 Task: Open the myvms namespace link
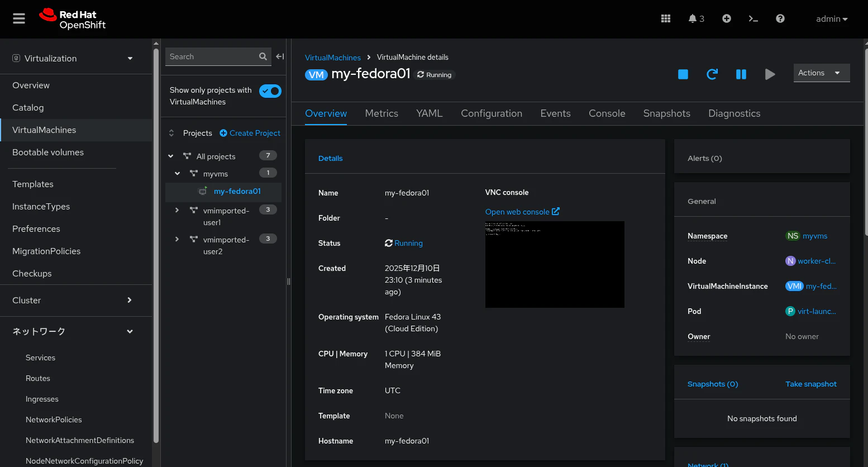tap(815, 236)
